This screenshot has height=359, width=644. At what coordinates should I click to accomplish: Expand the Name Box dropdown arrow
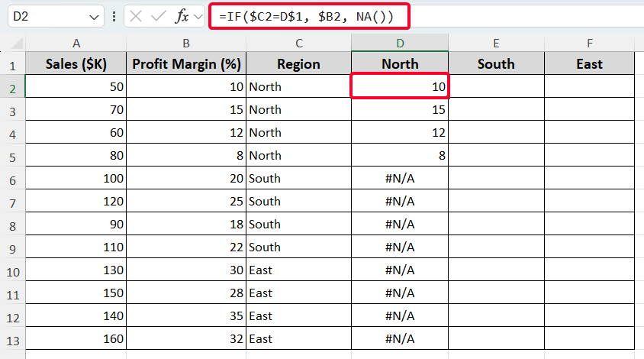94,16
